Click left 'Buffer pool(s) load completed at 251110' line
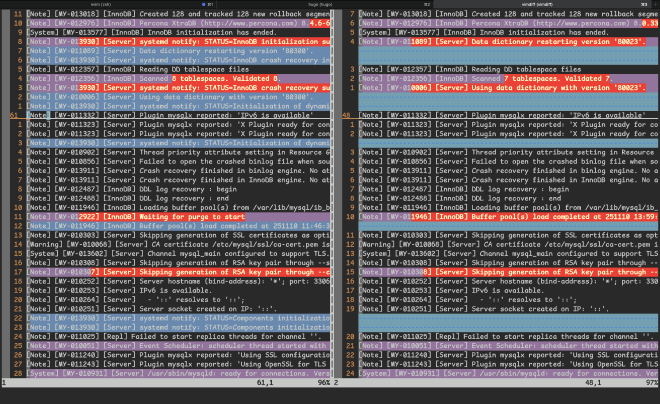Viewport: 660px width, 404px height. pos(178,226)
